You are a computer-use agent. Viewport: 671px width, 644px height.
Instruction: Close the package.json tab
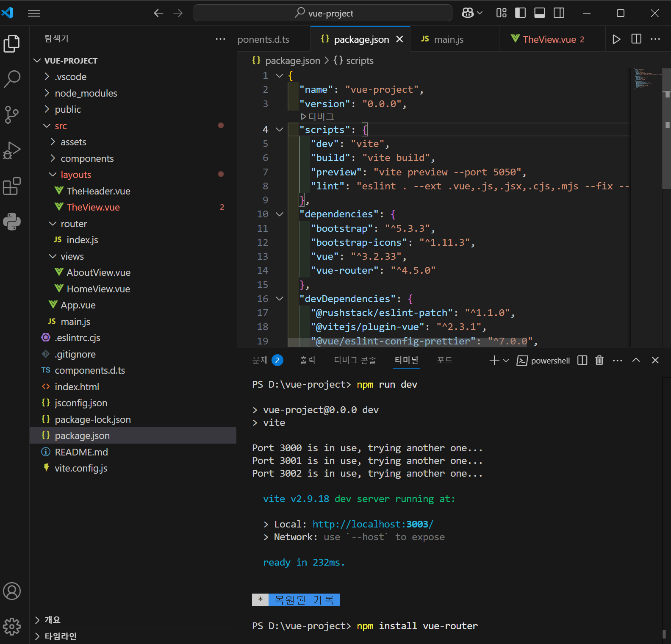399,39
